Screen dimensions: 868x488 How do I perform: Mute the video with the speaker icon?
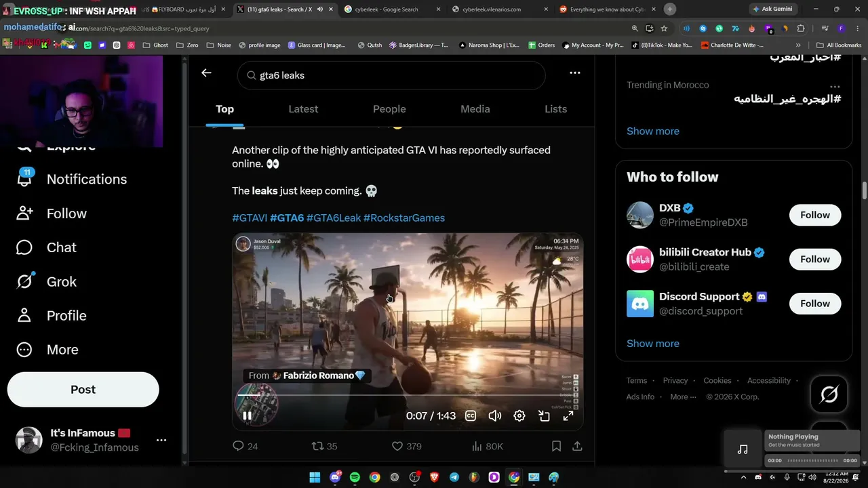click(x=495, y=416)
